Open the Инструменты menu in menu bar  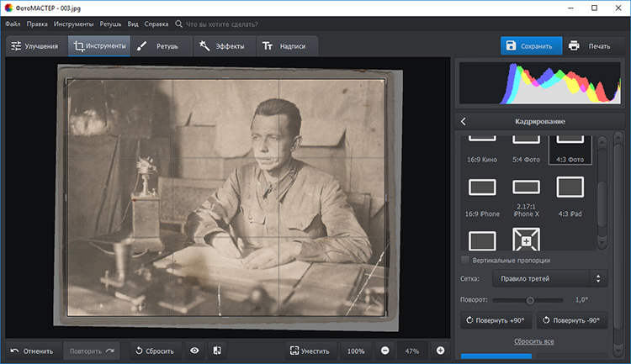coord(73,24)
